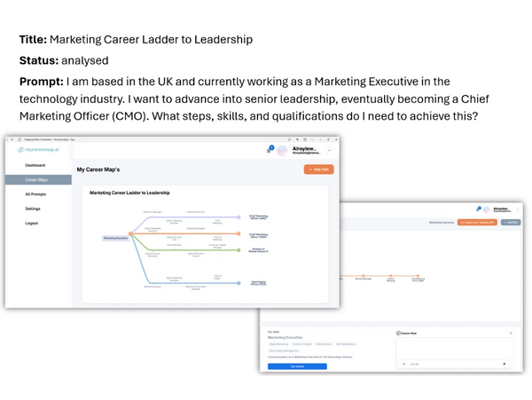Click the green Director of Market Research end node

coord(239,250)
